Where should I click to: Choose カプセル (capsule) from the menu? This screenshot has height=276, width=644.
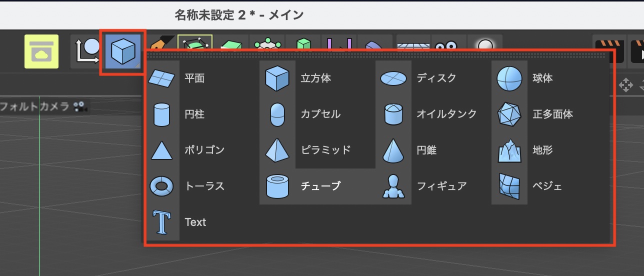320,114
